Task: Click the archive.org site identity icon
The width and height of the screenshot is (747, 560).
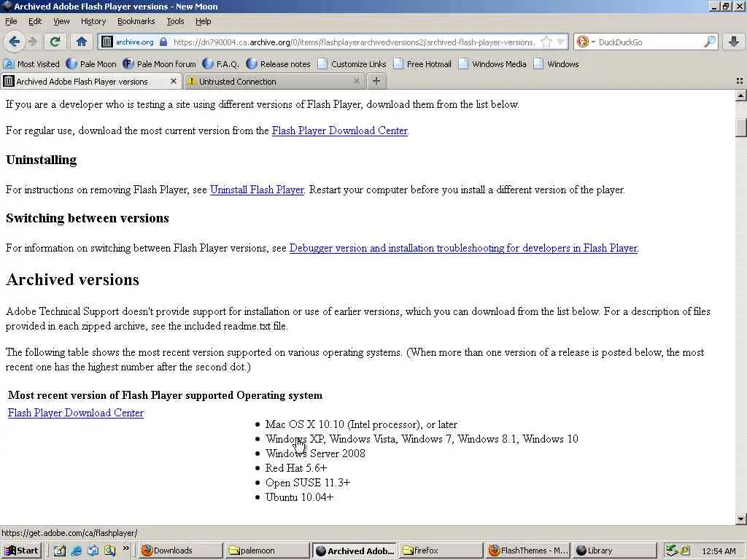Action: 107,42
